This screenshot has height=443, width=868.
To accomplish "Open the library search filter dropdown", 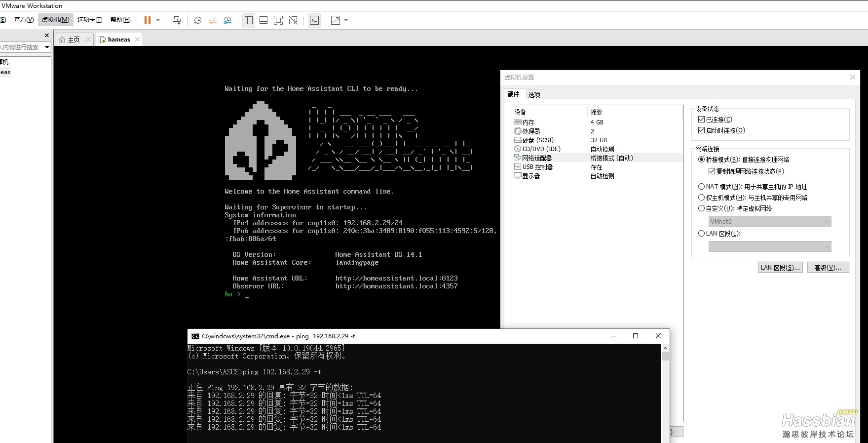I will coord(47,47).
